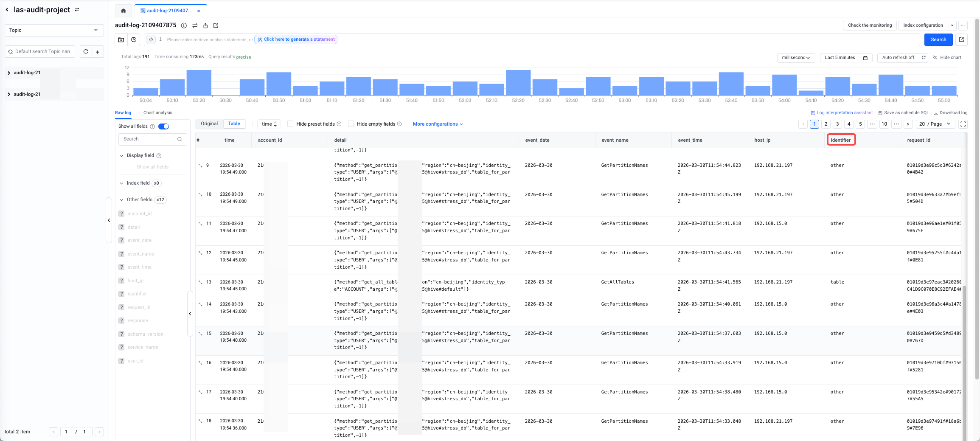Click the field Search input box
The image size is (980, 441).
tap(153, 139)
